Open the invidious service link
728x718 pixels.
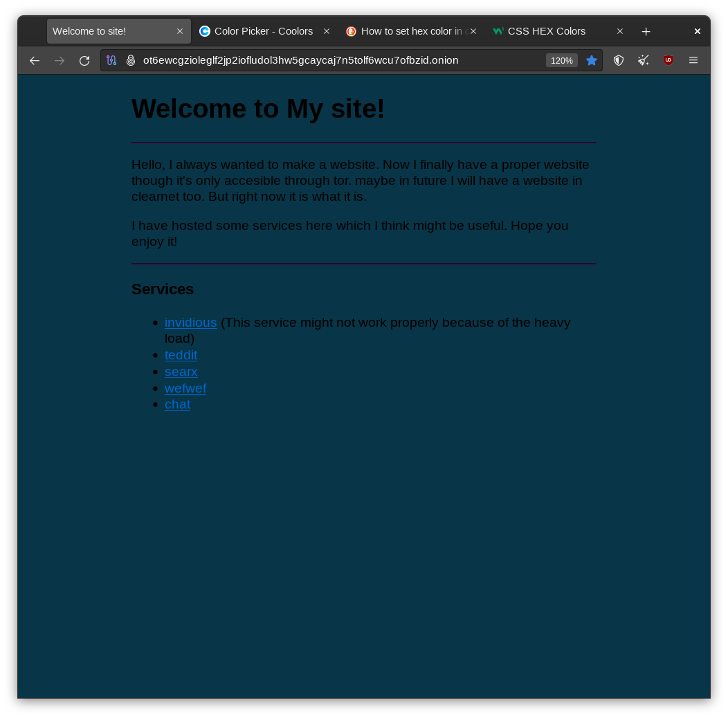[190, 323]
